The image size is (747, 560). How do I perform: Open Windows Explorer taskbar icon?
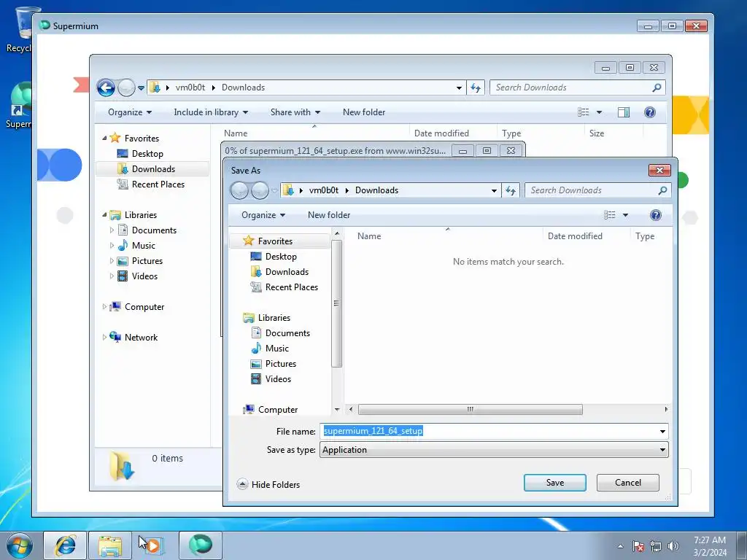pyautogui.click(x=110, y=545)
